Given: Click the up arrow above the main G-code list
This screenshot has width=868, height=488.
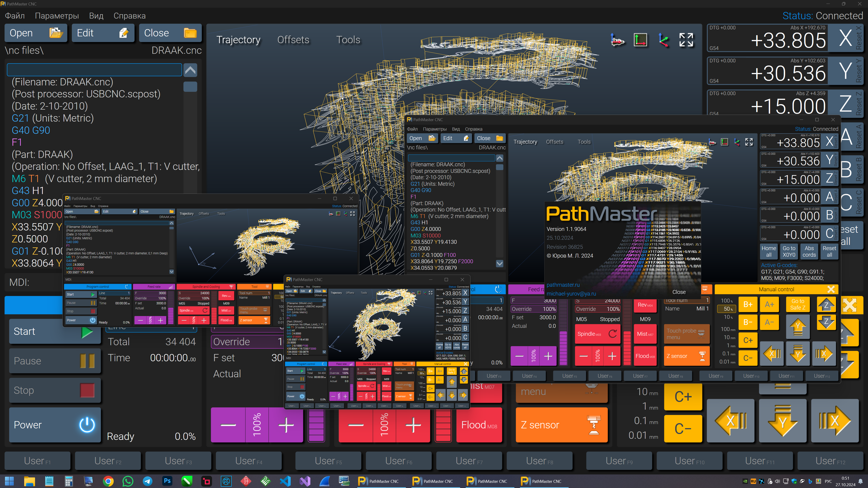Looking at the screenshot, I should pyautogui.click(x=190, y=70).
